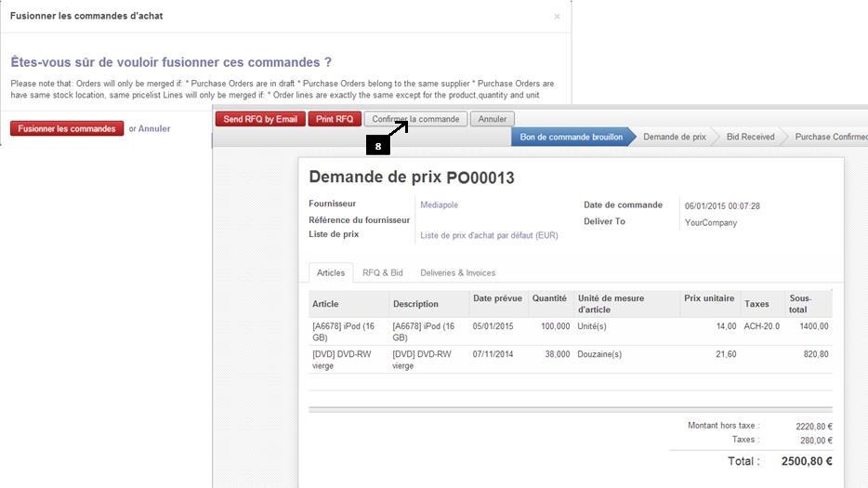The width and height of the screenshot is (868, 488).
Task: Click the Demande de prix PO00013 title
Action: (412, 178)
